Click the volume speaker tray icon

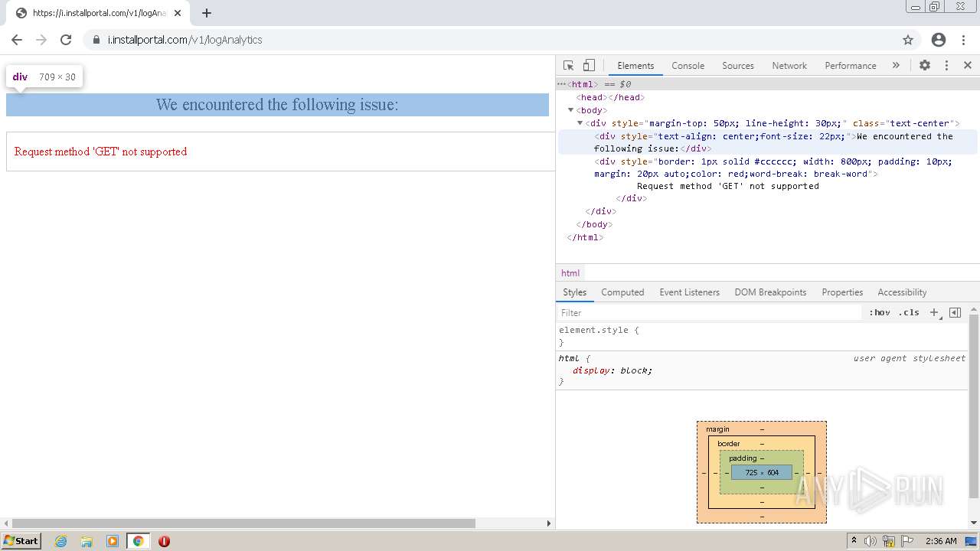click(871, 541)
